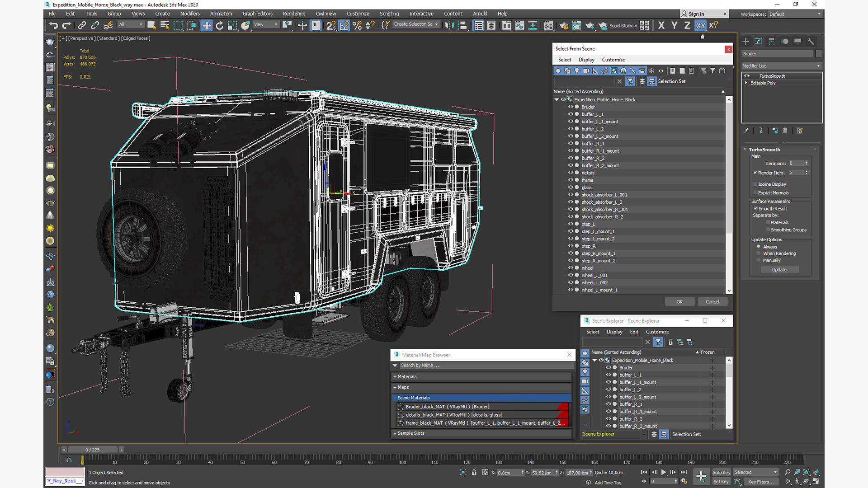Click the Mirror tool icon
Viewport: 868px width, 488px height.
coord(449,25)
